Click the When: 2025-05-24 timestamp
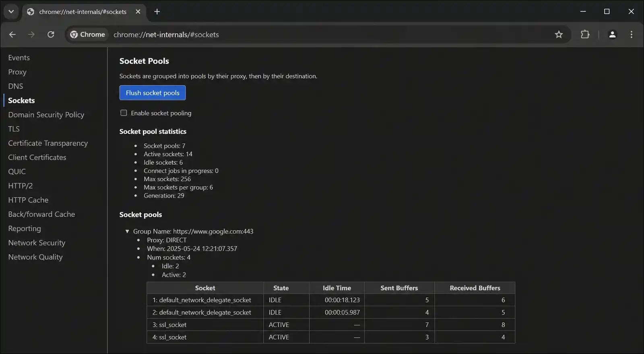 point(192,248)
